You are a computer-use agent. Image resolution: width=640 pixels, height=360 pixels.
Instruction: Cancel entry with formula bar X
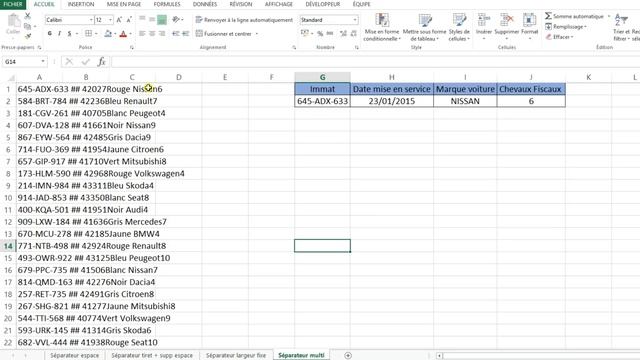[x=69, y=62]
